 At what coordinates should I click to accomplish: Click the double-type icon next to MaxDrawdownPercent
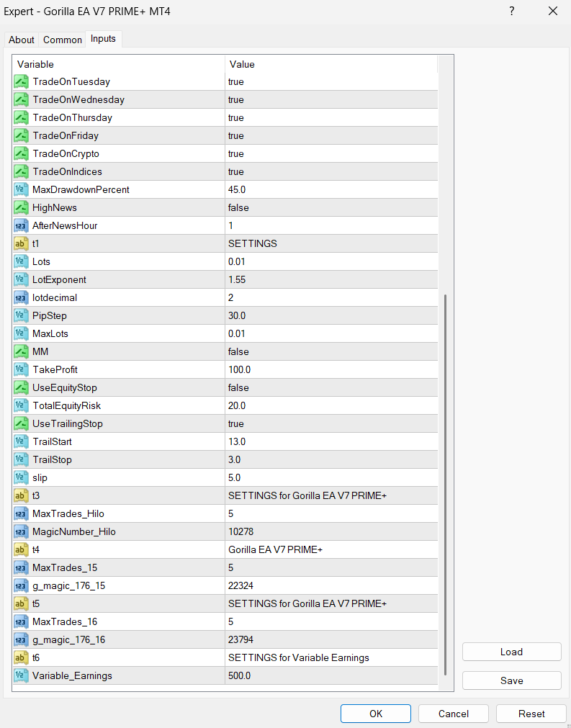[x=21, y=190]
